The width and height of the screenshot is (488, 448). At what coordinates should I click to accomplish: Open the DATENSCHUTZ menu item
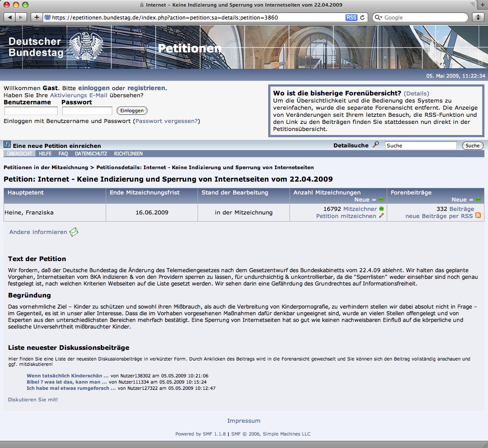91,154
